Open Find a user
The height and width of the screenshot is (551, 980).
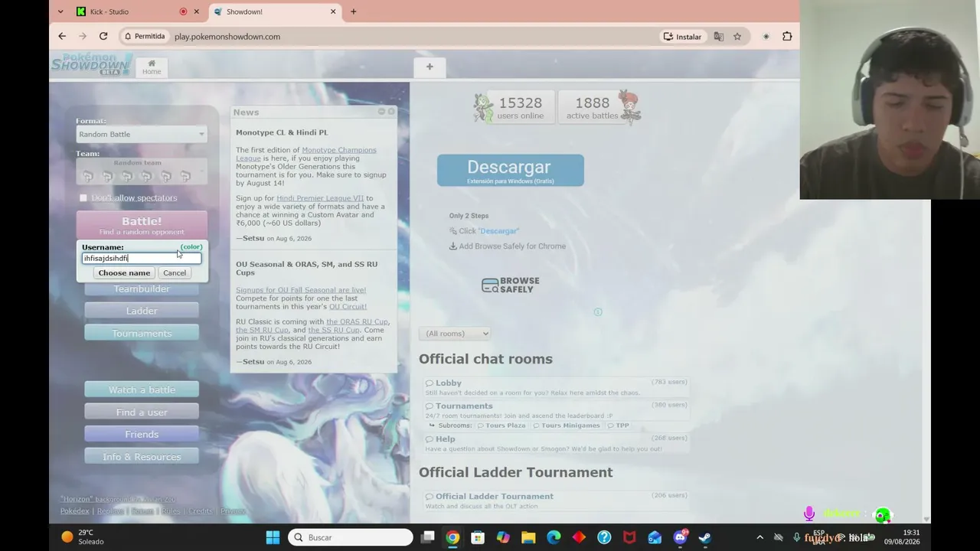pos(142,412)
